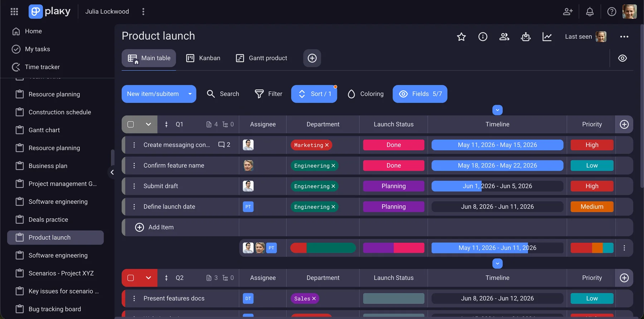Remove Marketing tag from Create messaging

327,145
